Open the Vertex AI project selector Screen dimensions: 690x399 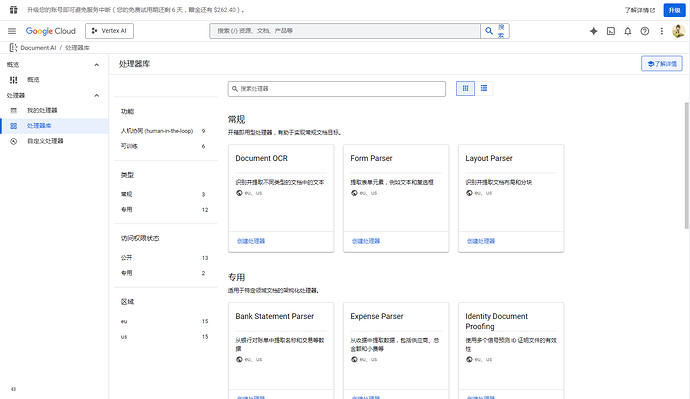pyautogui.click(x=109, y=31)
